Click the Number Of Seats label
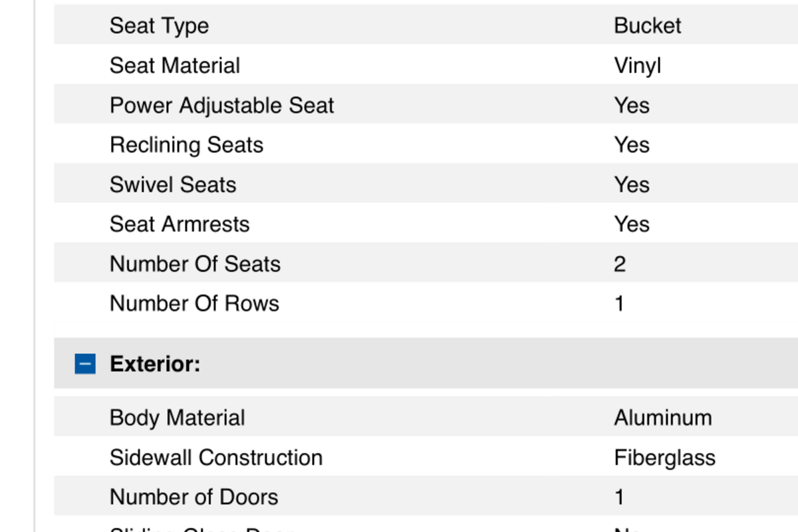The image size is (798, 532). click(x=195, y=264)
